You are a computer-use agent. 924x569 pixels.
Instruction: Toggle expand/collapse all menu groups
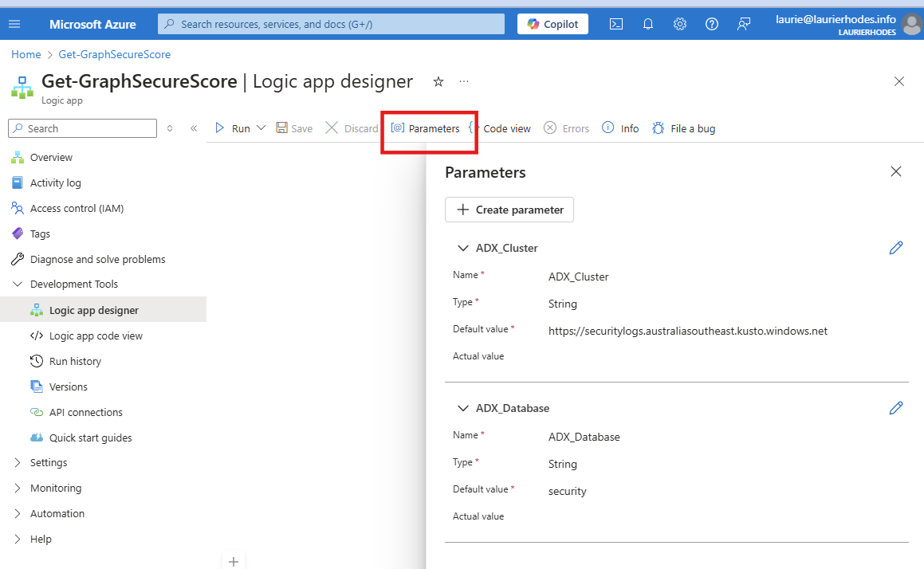click(170, 128)
